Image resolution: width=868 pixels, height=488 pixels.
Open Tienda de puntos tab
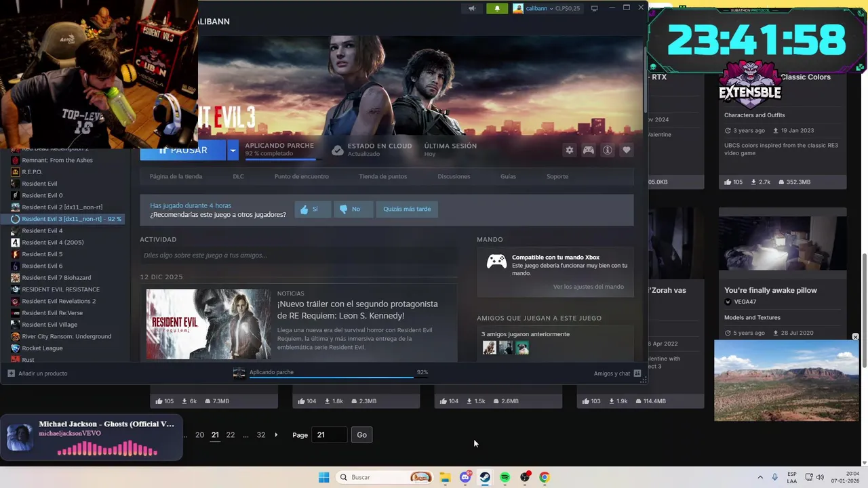pos(382,176)
